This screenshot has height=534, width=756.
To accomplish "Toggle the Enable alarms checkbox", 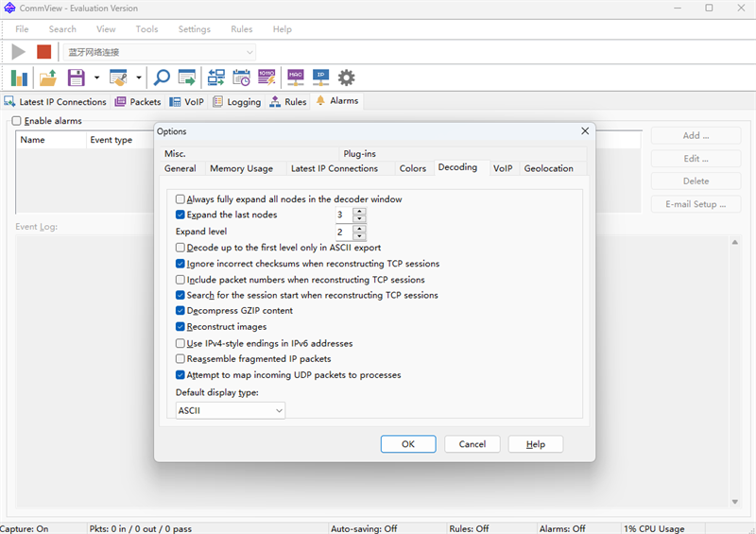I will click(x=16, y=121).
